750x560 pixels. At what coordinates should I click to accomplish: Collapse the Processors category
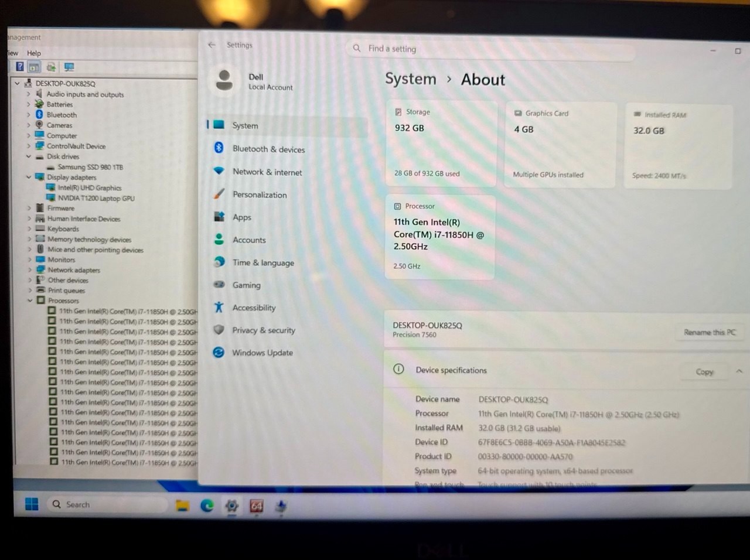coord(30,301)
